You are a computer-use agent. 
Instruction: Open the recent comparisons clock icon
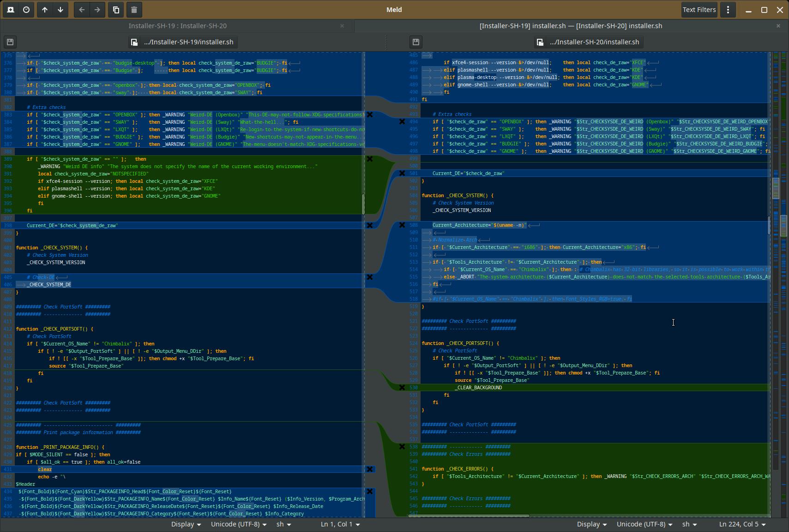click(x=26, y=10)
